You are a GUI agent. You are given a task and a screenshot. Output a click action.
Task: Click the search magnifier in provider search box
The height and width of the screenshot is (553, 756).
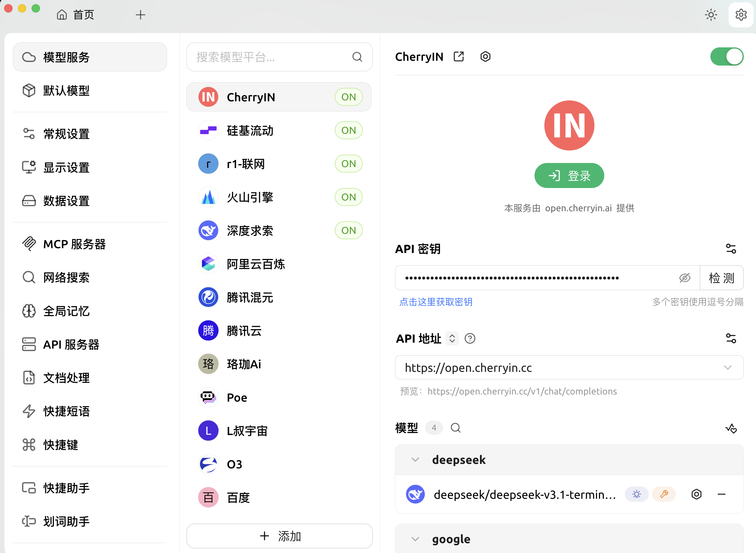(357, 57)
